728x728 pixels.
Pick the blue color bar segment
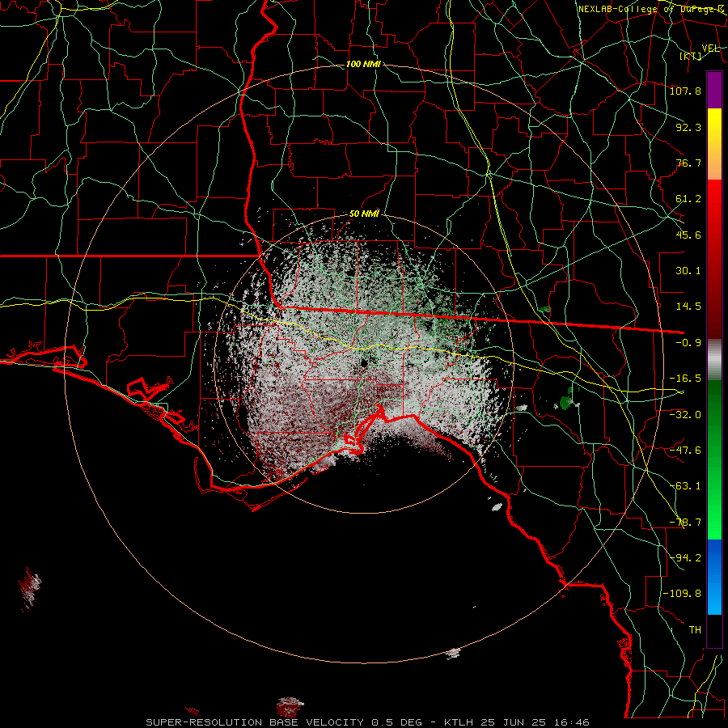point(714,577)
